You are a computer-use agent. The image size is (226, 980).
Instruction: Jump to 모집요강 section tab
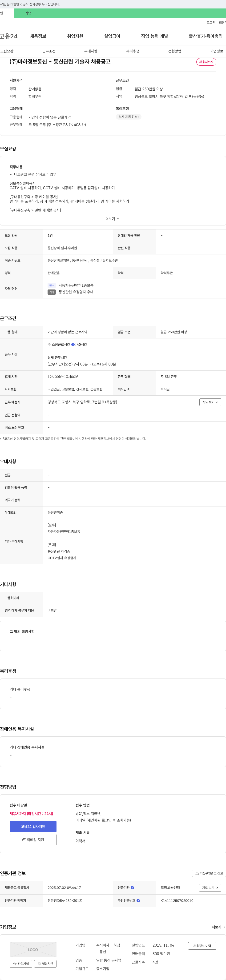7,51
